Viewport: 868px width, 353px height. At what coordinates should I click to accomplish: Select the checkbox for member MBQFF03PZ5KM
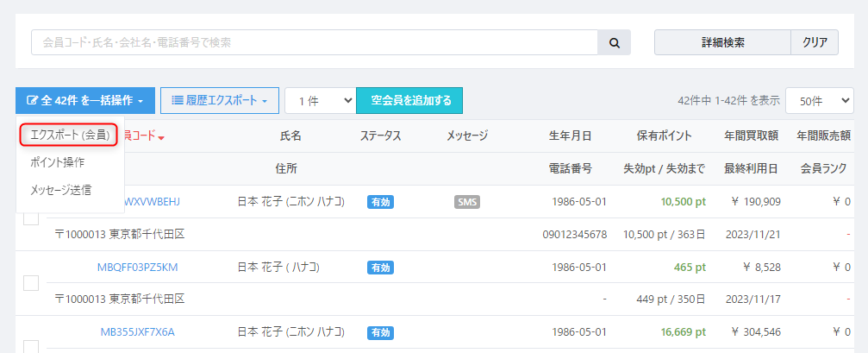coord(30,283)
